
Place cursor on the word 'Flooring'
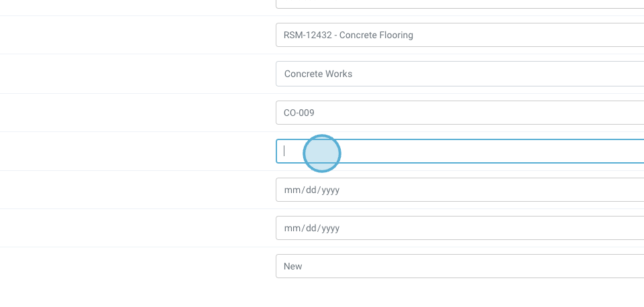pyautogui.click(x=396, y=36)
